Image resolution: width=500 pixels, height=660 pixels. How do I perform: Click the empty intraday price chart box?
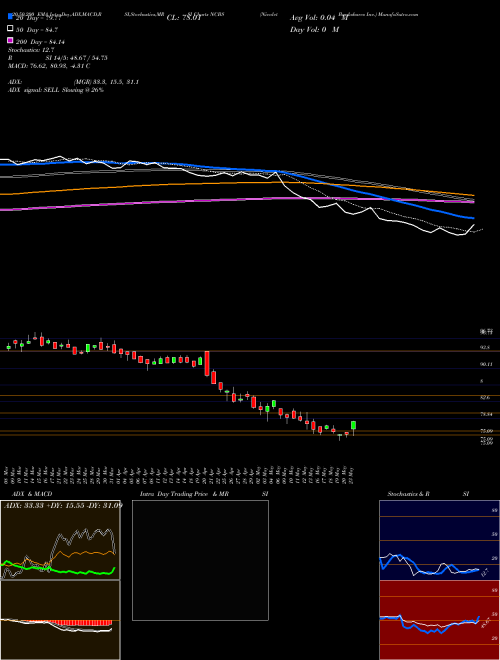tap(200, 560)
